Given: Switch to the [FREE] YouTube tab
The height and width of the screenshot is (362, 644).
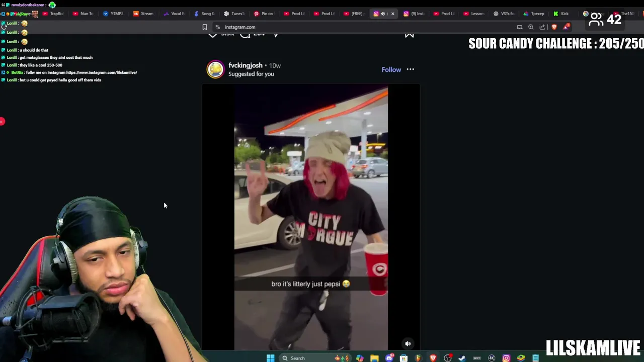Looking at the screenshot, I should tap(354, 14).
